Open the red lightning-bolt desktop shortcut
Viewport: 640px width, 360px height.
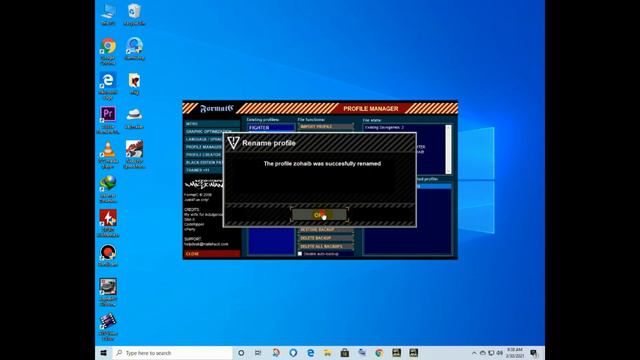coord(108,223)
